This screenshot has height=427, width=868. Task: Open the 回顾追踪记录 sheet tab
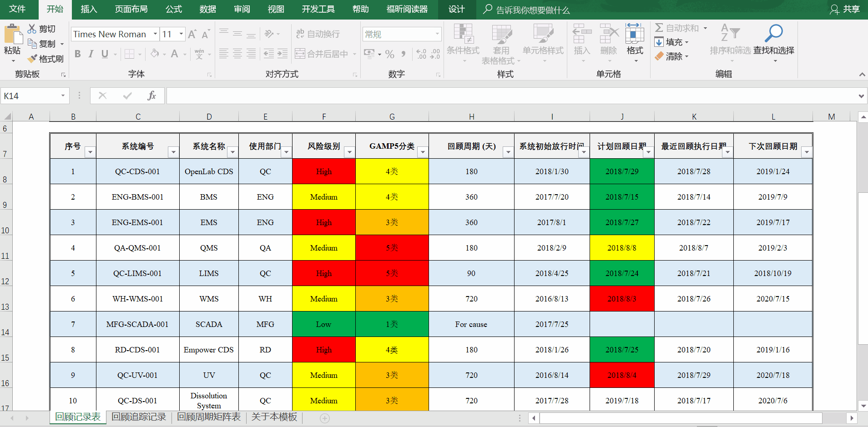139,417
